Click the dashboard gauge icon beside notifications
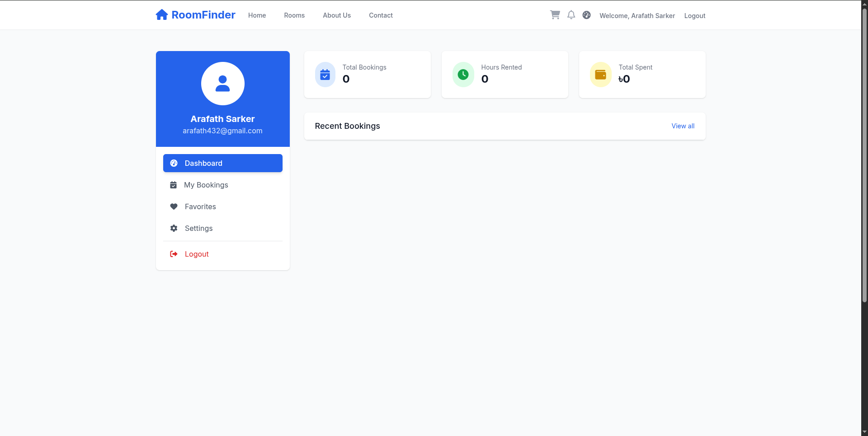 coord(586,14)
